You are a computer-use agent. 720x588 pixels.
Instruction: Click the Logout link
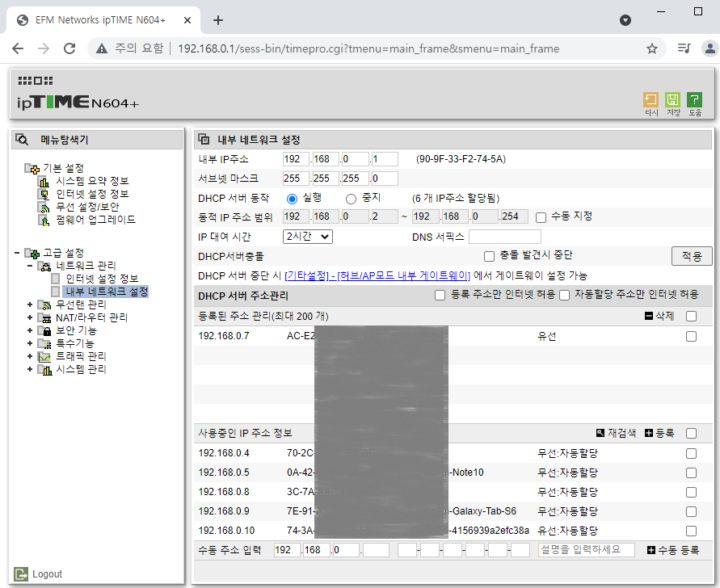pos(48,574)
